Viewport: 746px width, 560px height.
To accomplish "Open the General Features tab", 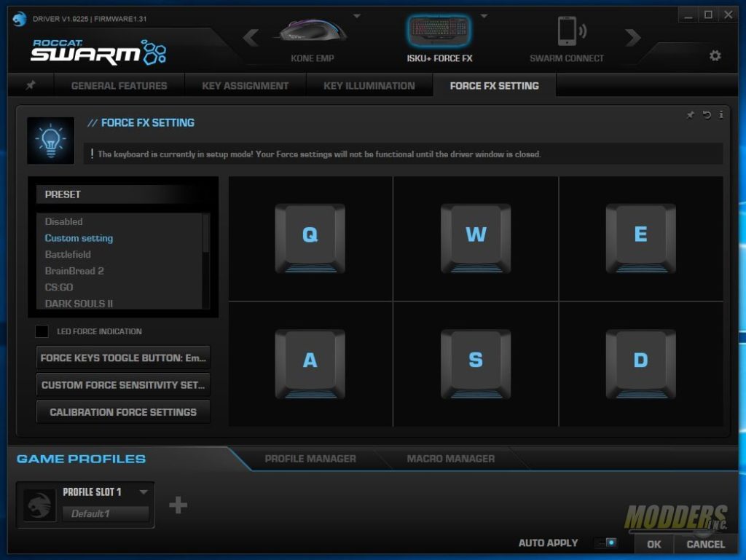I will (x=119, y=86).
